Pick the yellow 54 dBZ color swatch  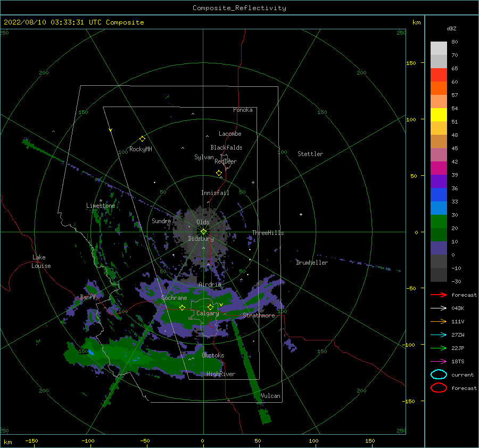(x=439, y=115)
